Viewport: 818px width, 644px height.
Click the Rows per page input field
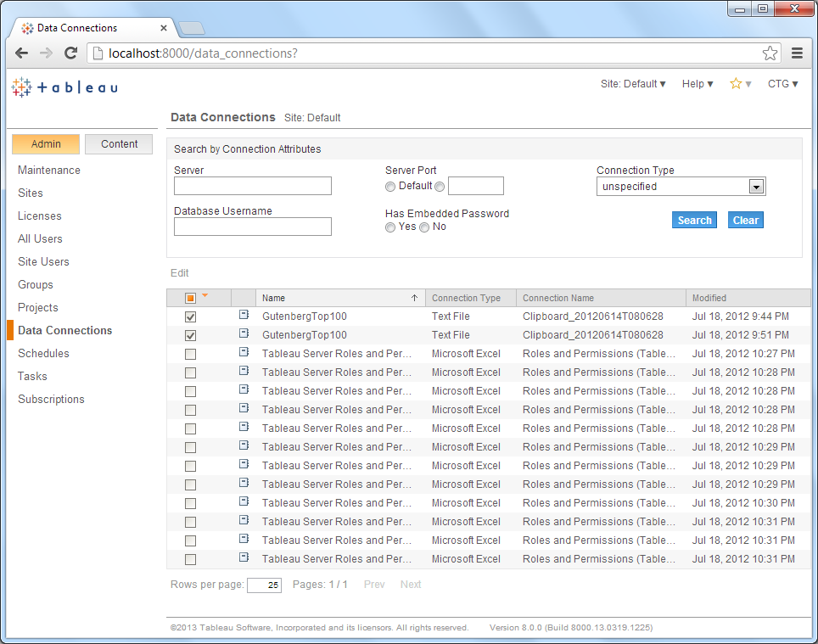(263, 584)
